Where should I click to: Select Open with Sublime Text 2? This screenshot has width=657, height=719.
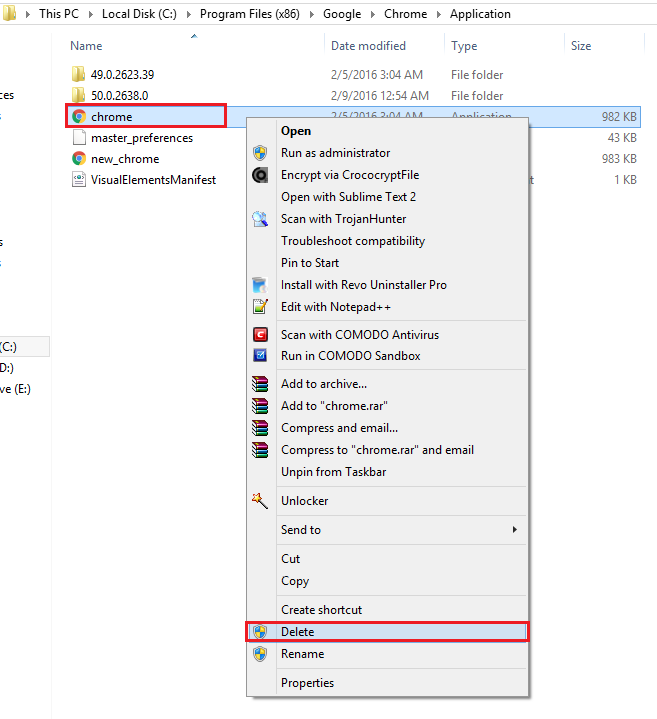[x=348, y=197]
